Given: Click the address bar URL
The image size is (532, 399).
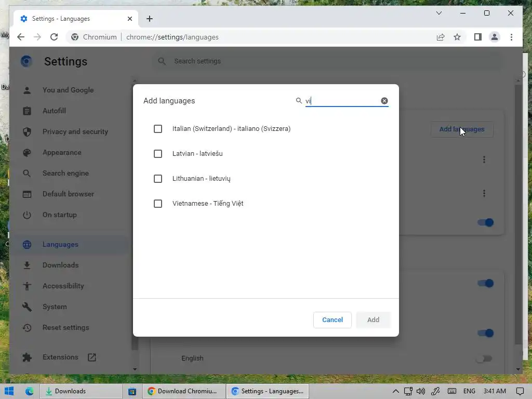Looking at the screenshot, I should point(172,37).
